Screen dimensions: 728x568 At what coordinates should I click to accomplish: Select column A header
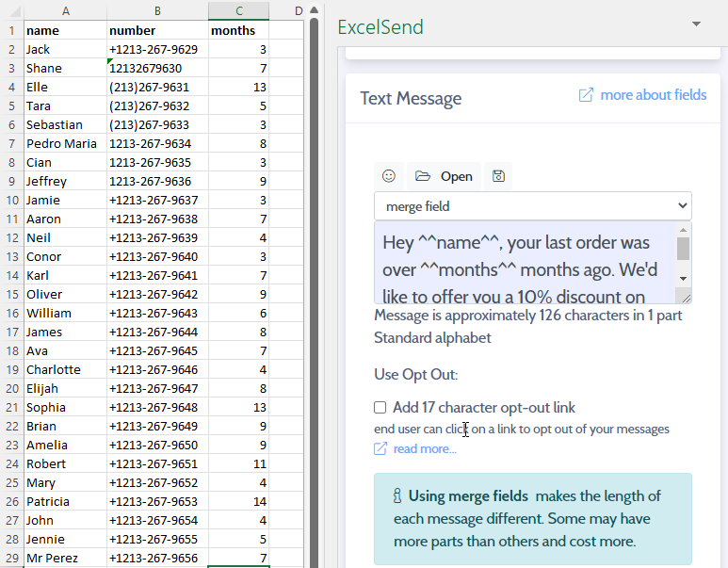(x=66, y=10)
